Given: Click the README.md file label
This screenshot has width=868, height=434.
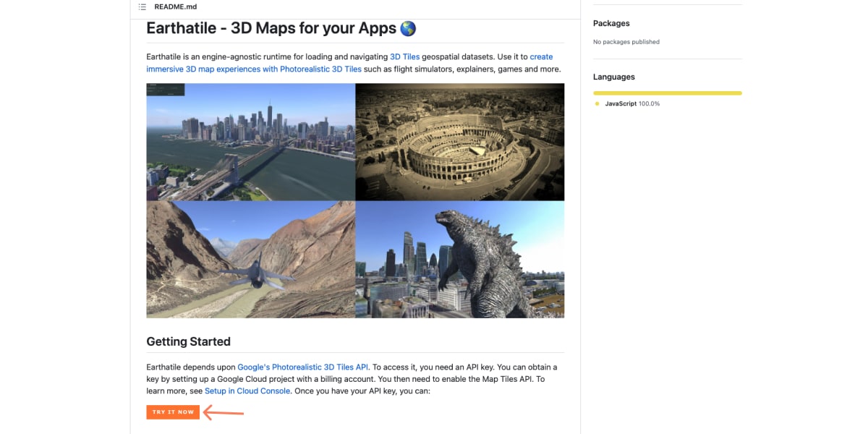Looking at the screenshot, I should (175, 7).
